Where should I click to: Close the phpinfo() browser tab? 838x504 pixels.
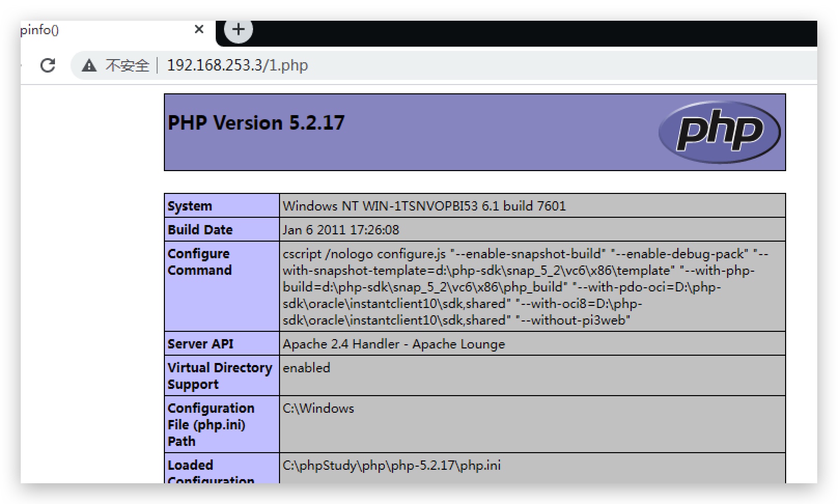tap(199, 30)
